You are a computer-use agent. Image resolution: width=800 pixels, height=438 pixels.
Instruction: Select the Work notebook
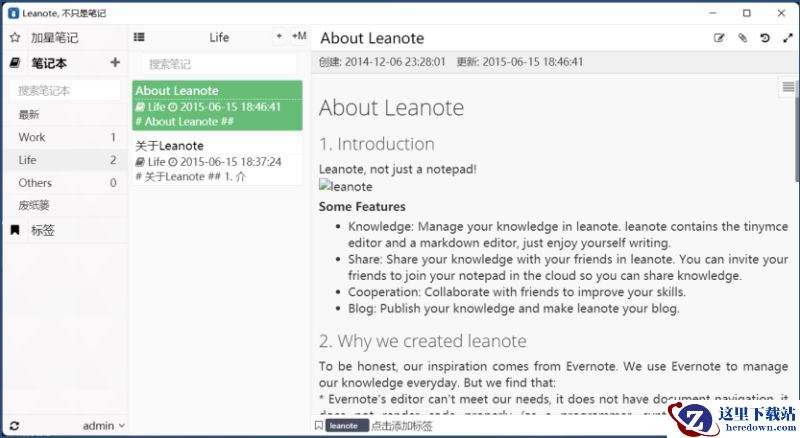tap(67, 137)
